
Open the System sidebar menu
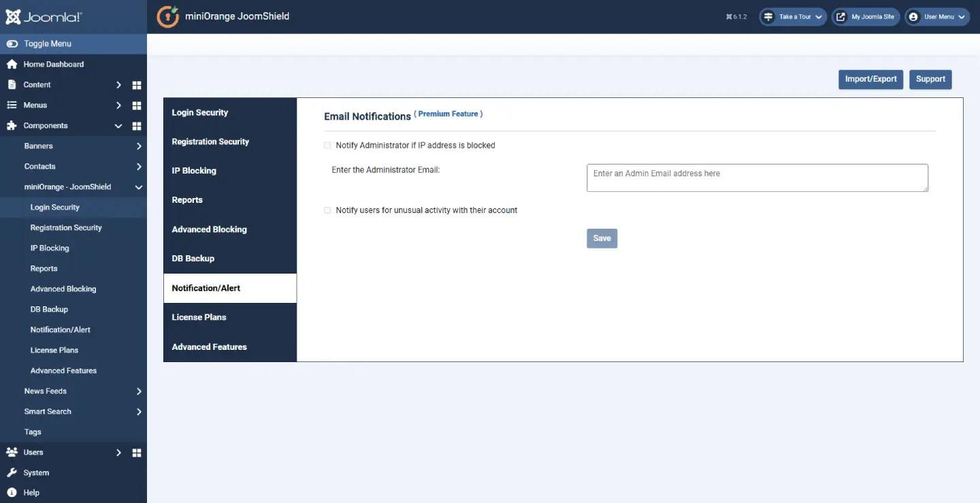click(73, 472)
